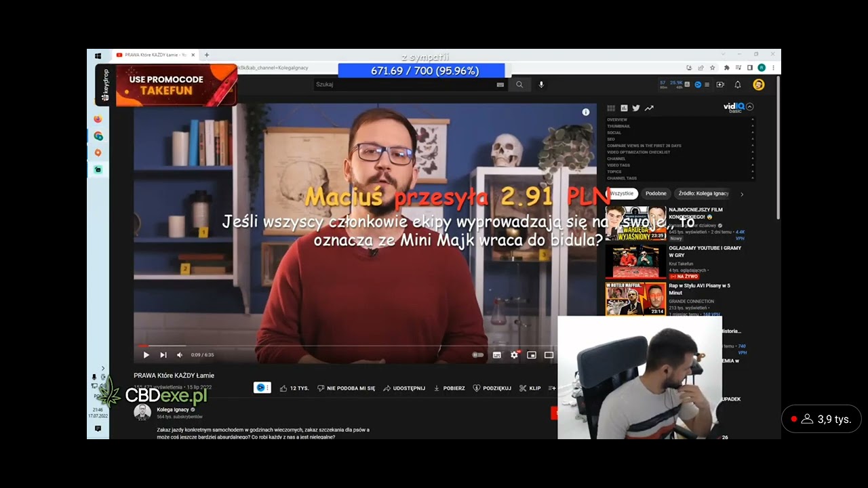Open the video info card icon
This screenshot has height=488, width=868.
pyautogui.click(x=586, y=113)
